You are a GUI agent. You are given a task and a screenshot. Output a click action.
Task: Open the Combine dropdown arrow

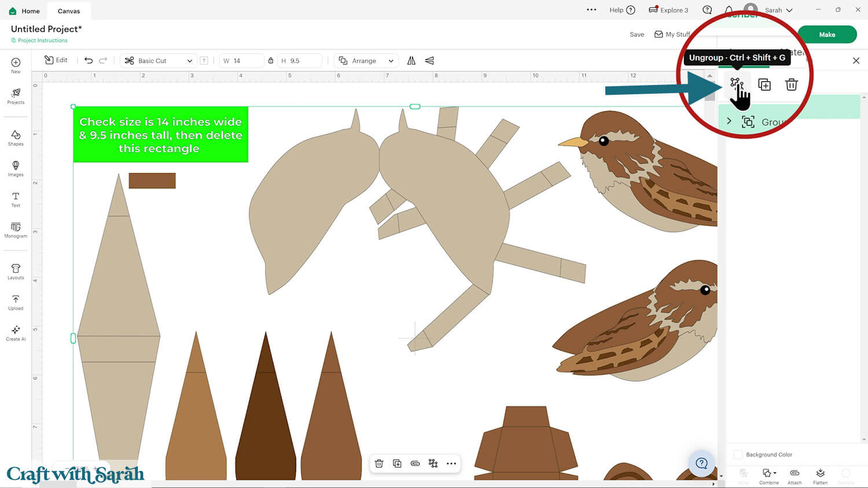775,474
